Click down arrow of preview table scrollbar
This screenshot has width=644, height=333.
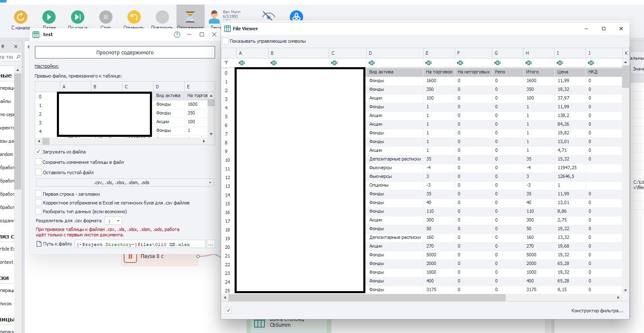coord(211,134)
